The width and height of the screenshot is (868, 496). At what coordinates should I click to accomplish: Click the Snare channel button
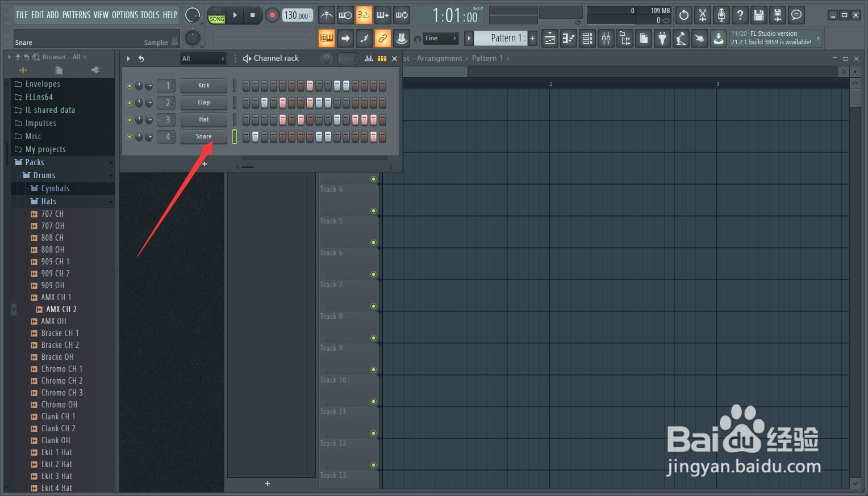point(204,137)
